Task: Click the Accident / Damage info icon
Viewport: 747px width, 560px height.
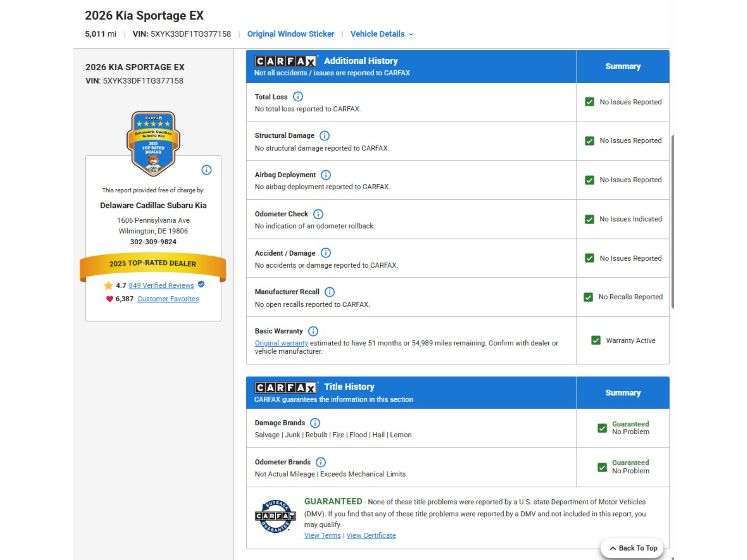Action: [x=326, y=253]
